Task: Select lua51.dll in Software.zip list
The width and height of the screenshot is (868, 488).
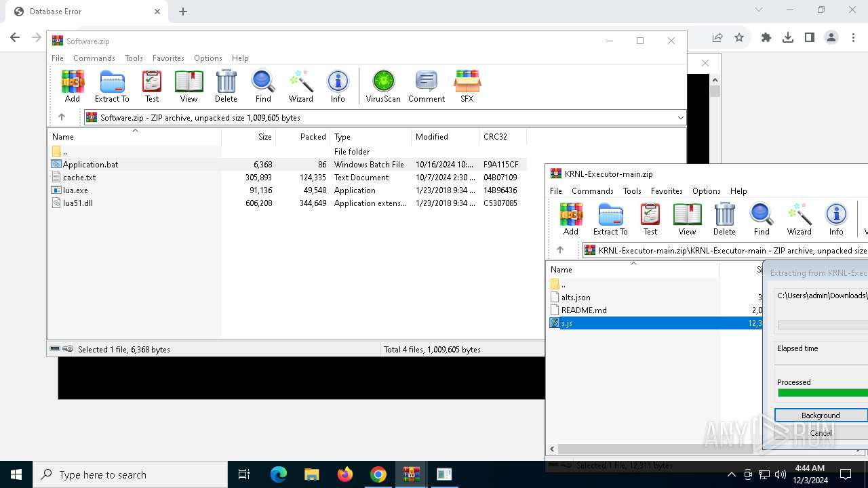Action: point(78,203)
